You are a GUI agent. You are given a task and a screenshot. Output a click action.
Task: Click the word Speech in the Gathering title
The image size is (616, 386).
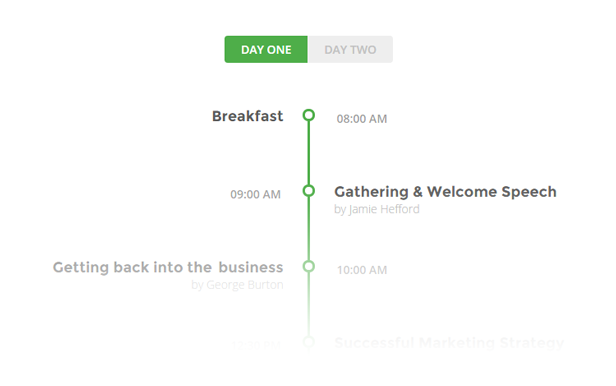(x=529, y=192)
